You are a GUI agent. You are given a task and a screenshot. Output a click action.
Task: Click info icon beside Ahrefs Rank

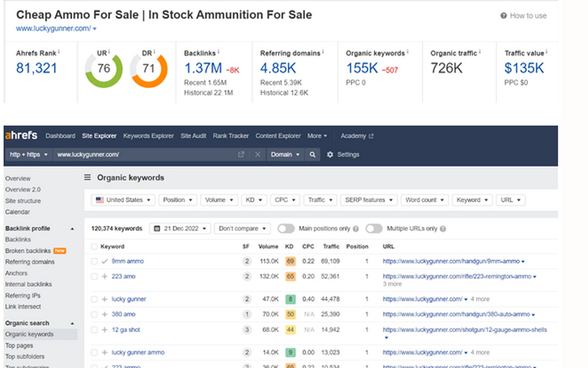tap(59, 52)
